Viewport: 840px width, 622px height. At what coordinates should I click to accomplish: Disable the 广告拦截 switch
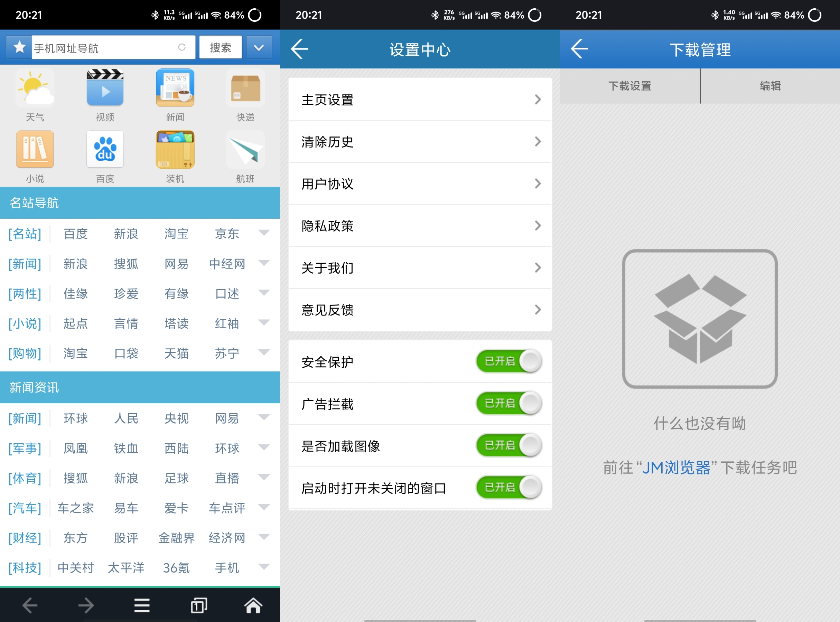coord(508,403)
